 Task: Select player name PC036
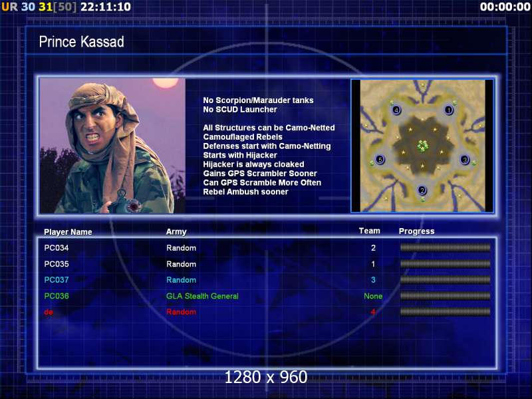coord(57,296)
